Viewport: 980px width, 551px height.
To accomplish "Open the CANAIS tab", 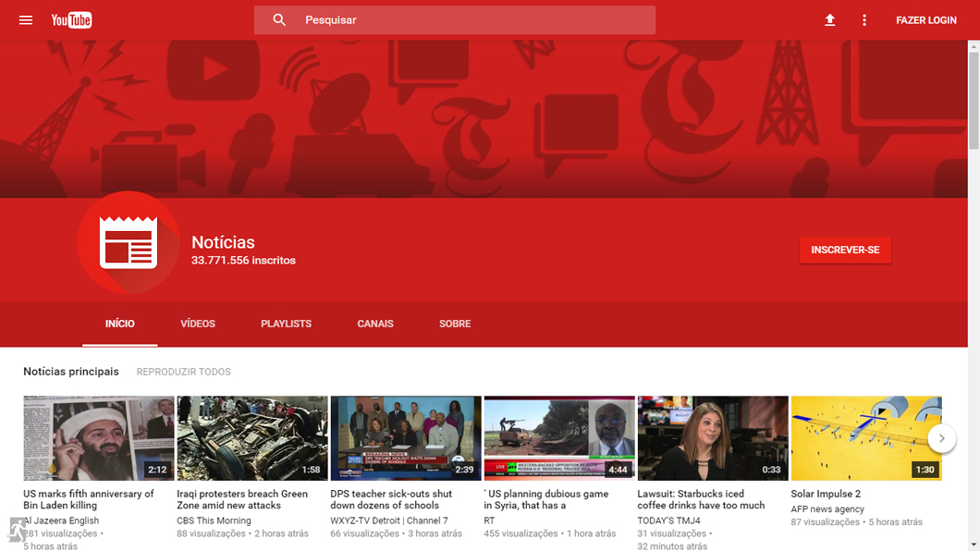I will pyautogui.click(x=375, y=324).
